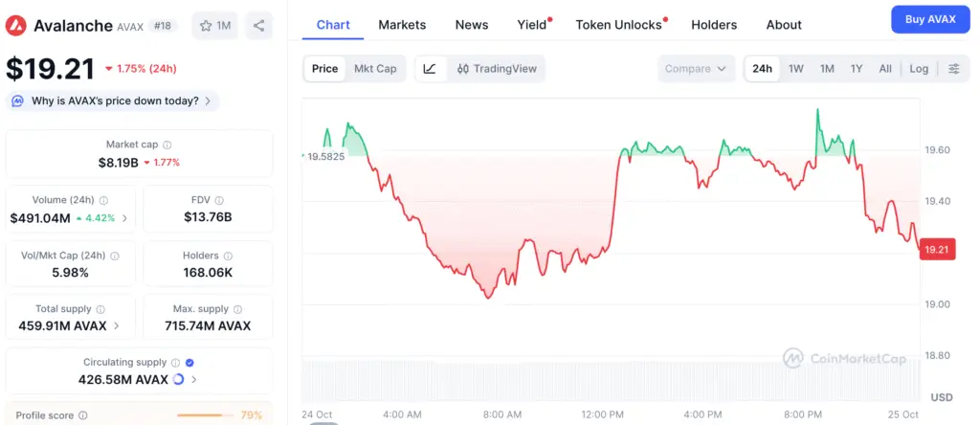Click the Buy AVAX button
Viewport: 980px width, 425px height.
(x=929, y=19)
